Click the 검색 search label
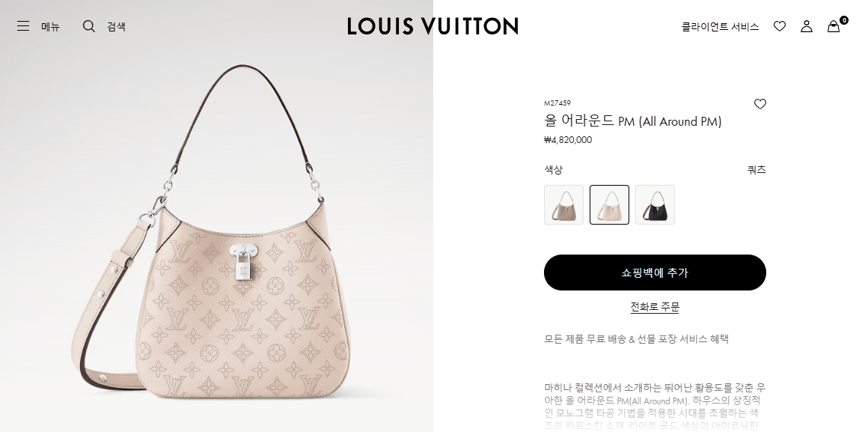Image resolution: width=868 pixels, height=432 pixels. click(x=116, y=26)
